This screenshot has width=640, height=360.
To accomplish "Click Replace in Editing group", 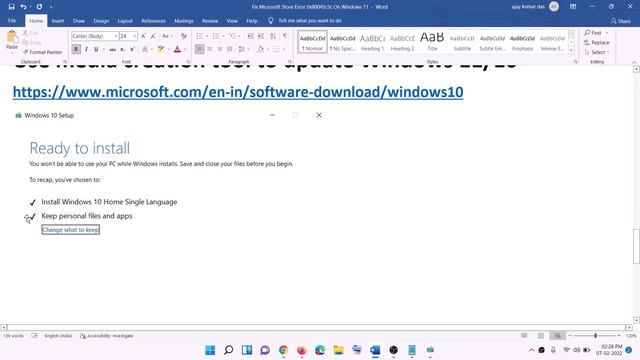I will [x=596, y=42].
